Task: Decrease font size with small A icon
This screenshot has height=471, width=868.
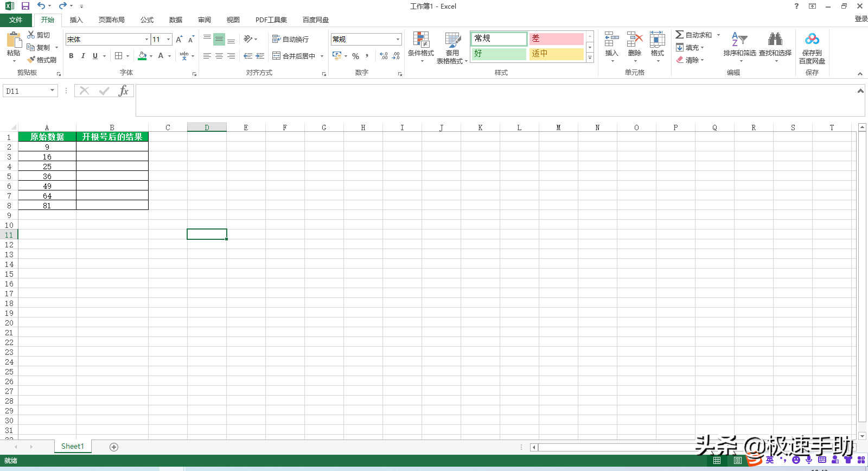Action: point(191,39)
